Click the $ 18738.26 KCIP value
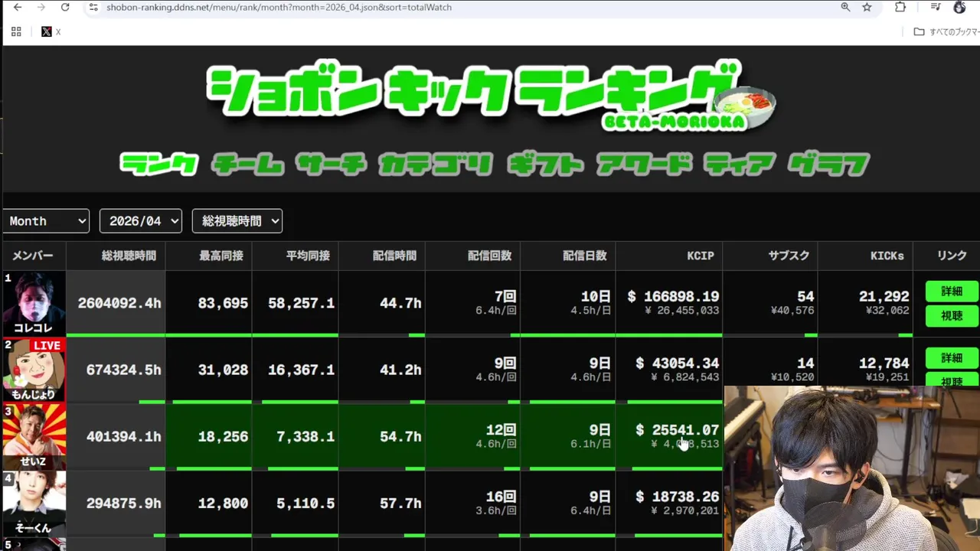This screenshot has width=980, height=551. [x=677, y=496]
